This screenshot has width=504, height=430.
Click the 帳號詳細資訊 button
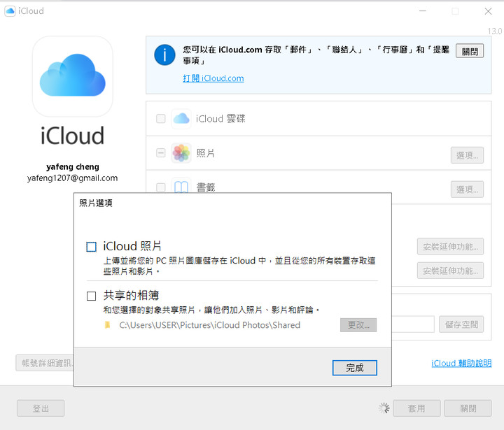45,363
